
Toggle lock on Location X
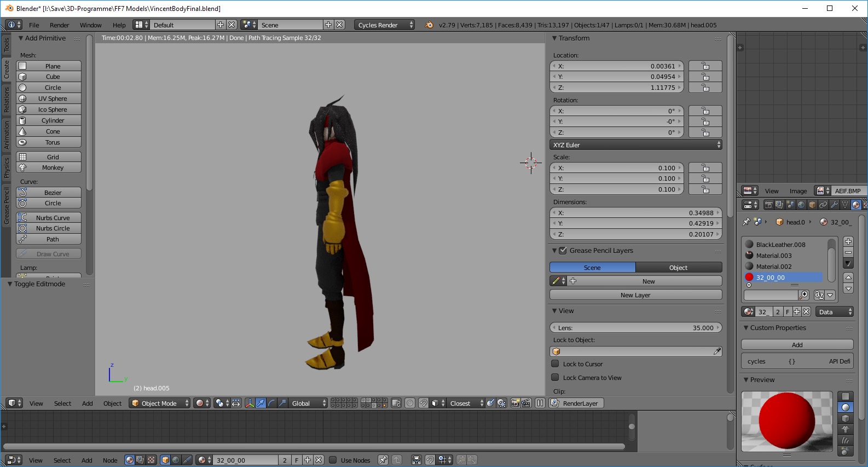pos(705,66)
